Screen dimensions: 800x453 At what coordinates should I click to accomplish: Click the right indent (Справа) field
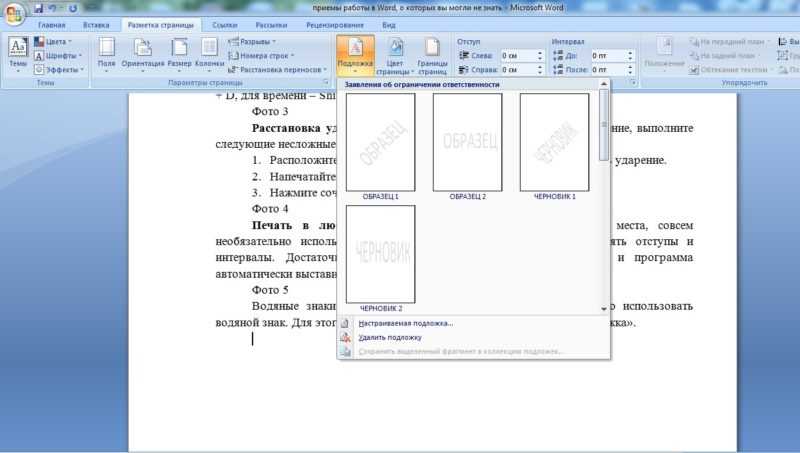pos(518,69)
